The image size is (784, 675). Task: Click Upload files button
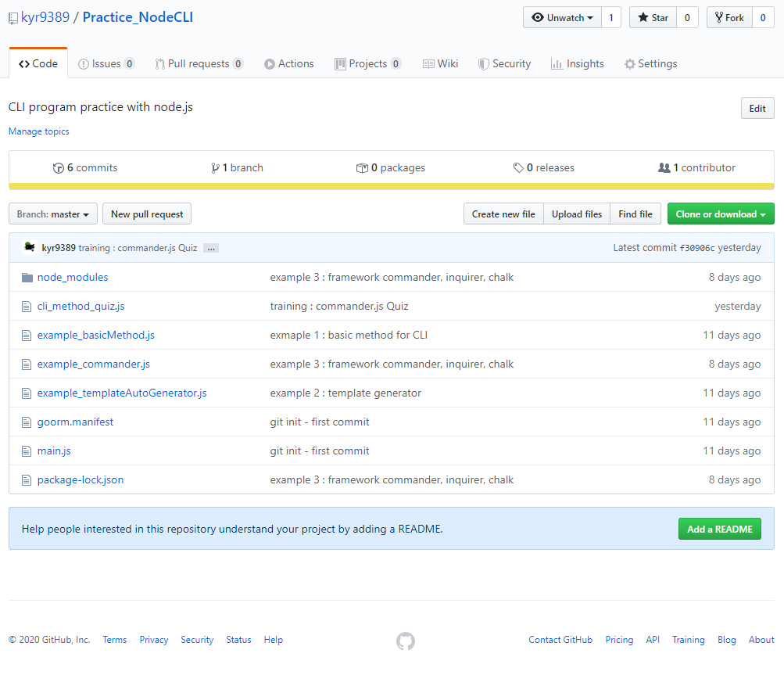(577, 214)
